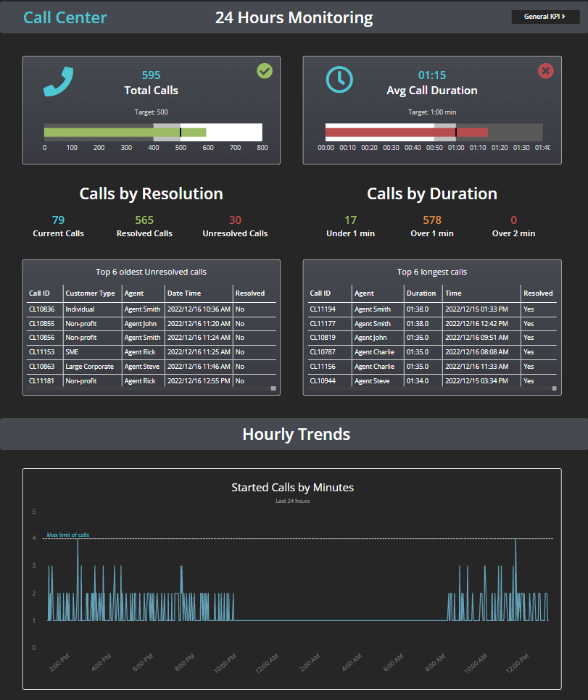Screen dimensions: 588x700
Task: Click the General KPI button
Action: tap(544, 16)
